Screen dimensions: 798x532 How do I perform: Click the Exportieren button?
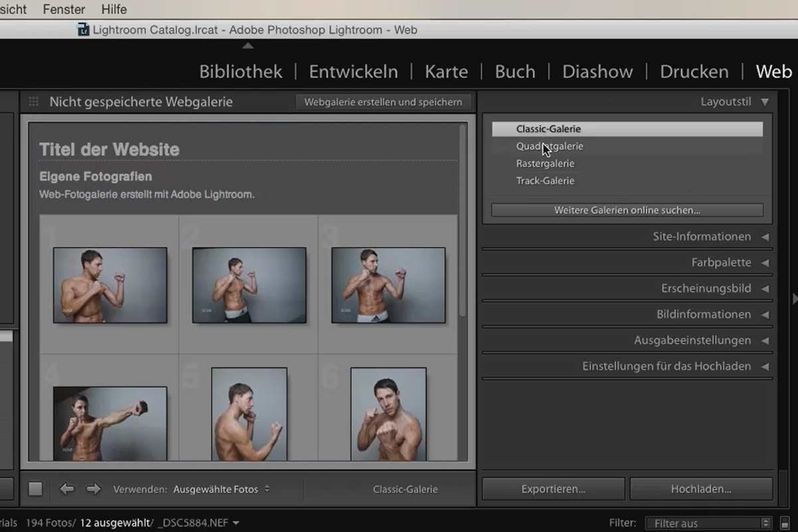point(553,489)
